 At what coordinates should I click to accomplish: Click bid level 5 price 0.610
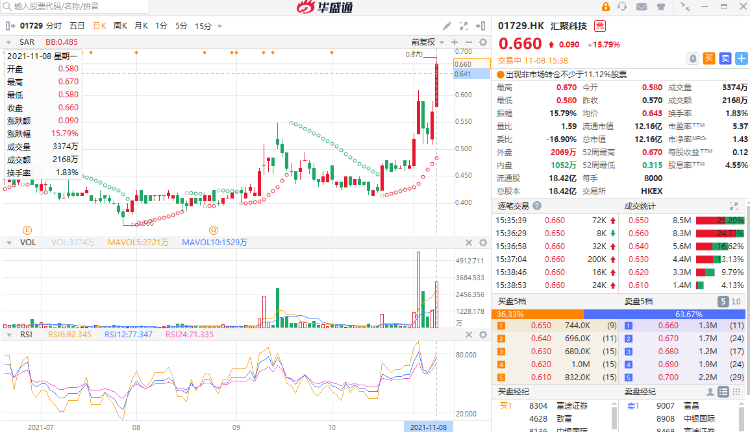[541, 377]
